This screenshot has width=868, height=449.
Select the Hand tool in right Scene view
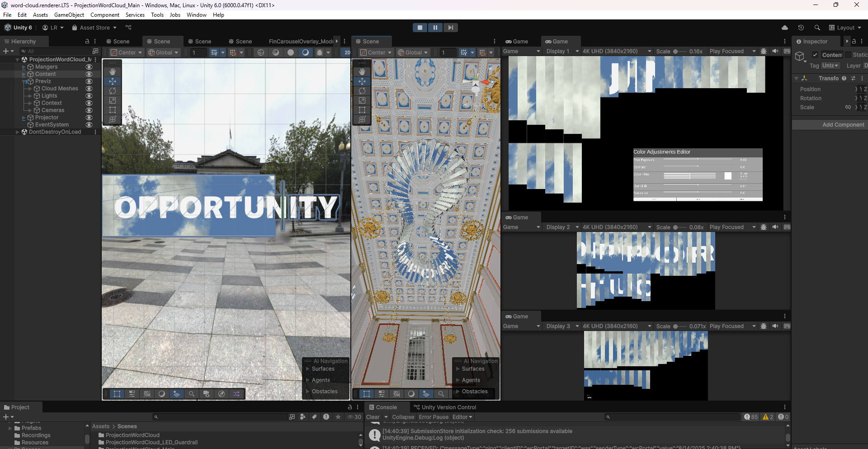pyautogui.click(x=362, y=71)
